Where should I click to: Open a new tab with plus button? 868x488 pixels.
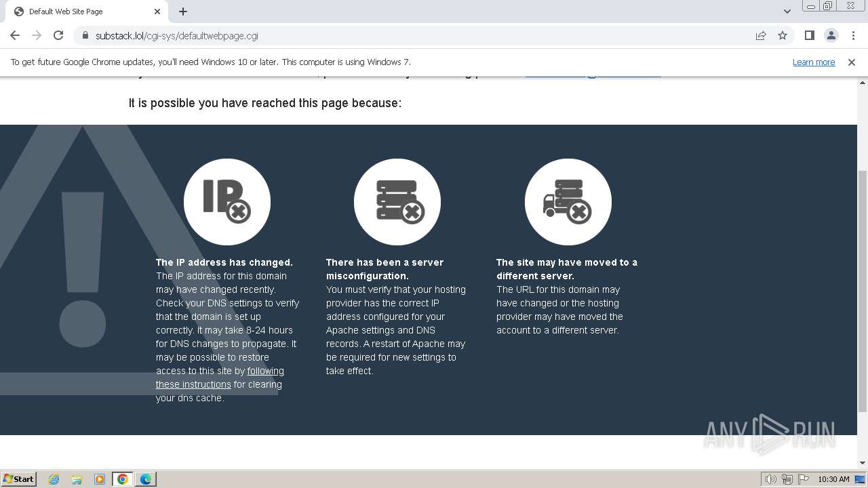click(x=183, y=12)
